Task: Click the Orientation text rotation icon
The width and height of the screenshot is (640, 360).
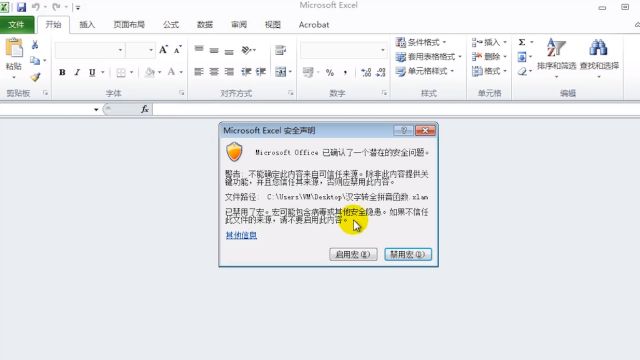Action: click(246, 50)
